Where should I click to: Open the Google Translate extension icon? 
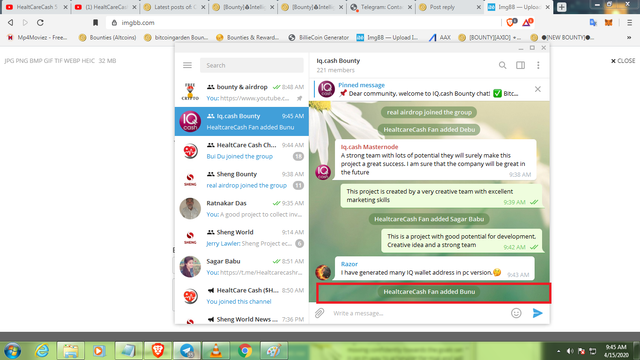pos(593,23)
